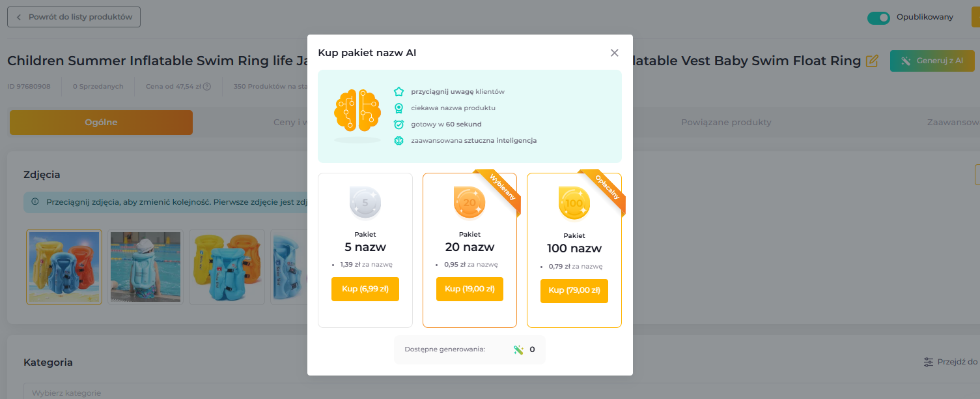Buy the 5 names package for 6,99 zł

coord(365,289)
